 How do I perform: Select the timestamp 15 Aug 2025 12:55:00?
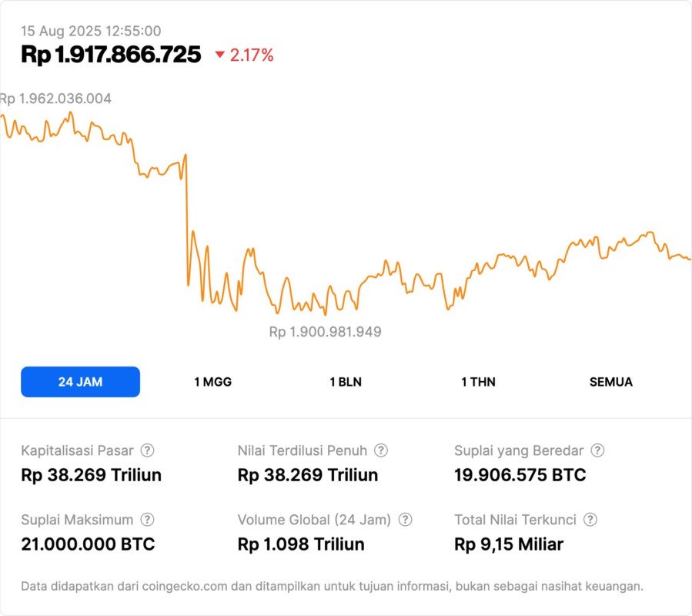pyautogui.click(x=90, y=31)
